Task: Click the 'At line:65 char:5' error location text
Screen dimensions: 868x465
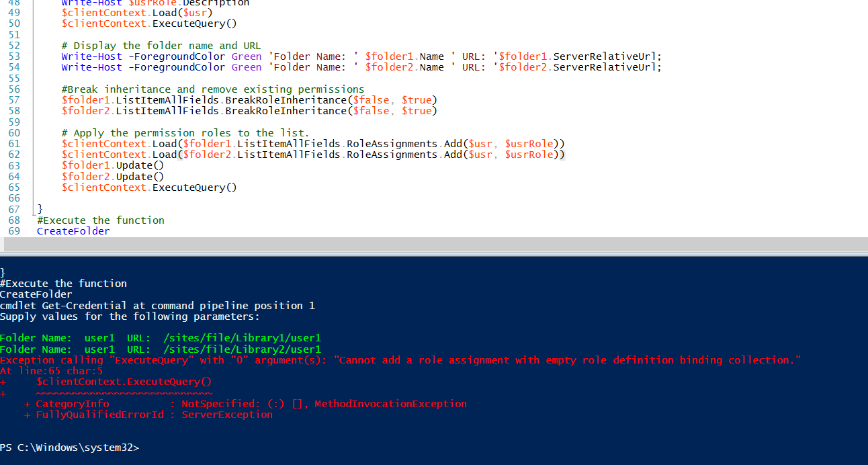Action: 52,370
